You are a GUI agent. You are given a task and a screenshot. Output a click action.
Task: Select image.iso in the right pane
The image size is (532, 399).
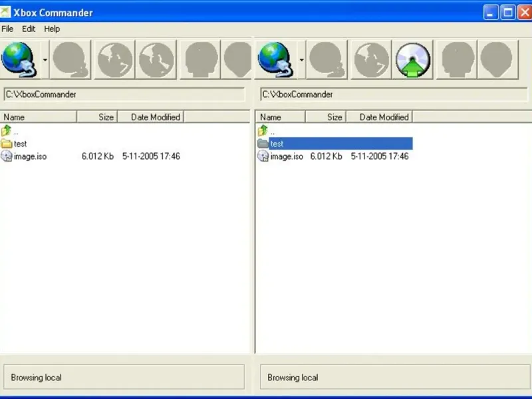280,156
